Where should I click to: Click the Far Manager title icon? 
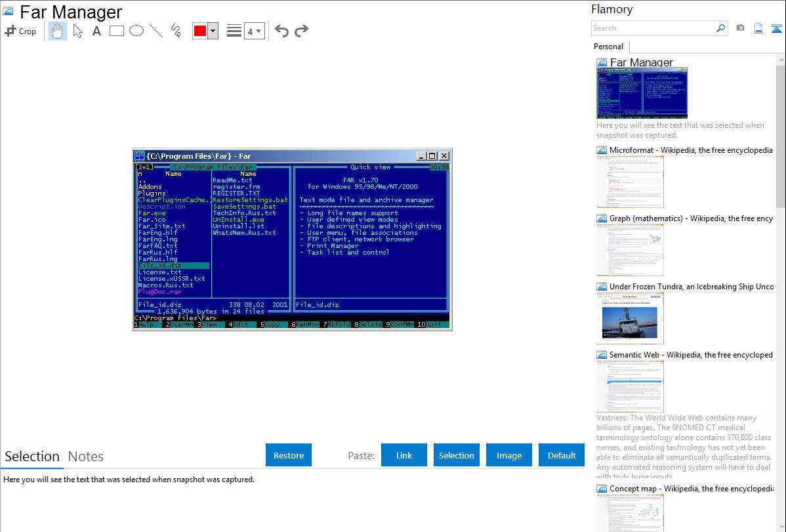click(8, 11)
